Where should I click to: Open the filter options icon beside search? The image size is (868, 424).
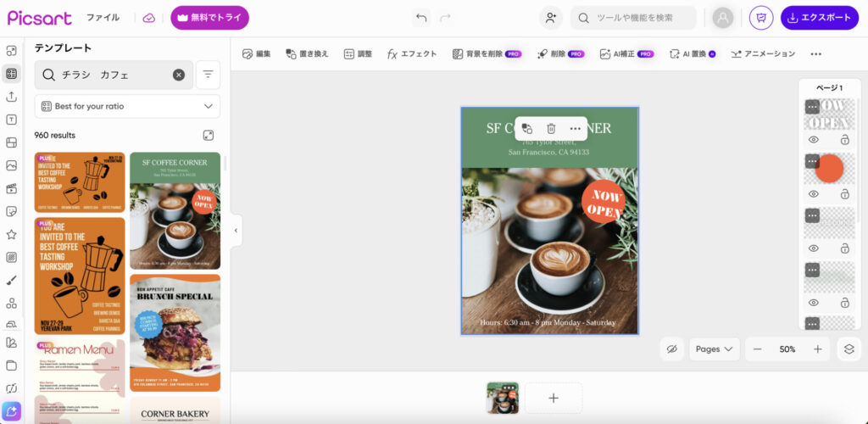pos(209,75)
